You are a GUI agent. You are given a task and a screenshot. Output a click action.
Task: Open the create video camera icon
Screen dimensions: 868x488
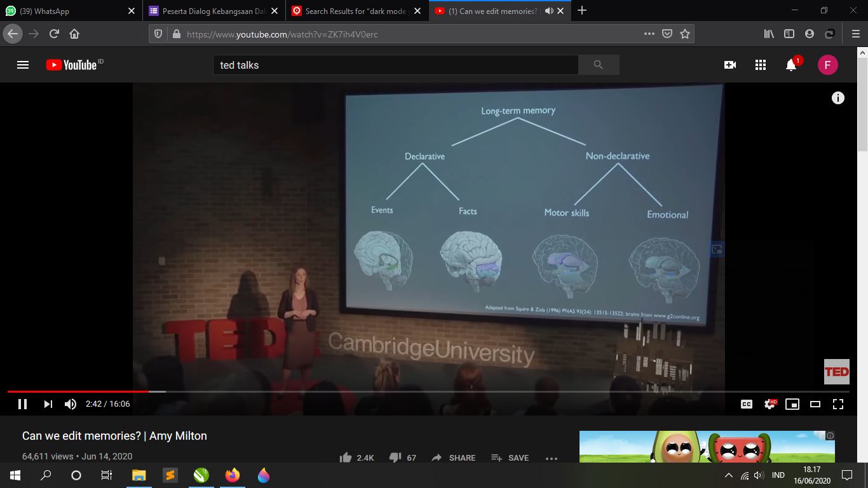[730, 65]
